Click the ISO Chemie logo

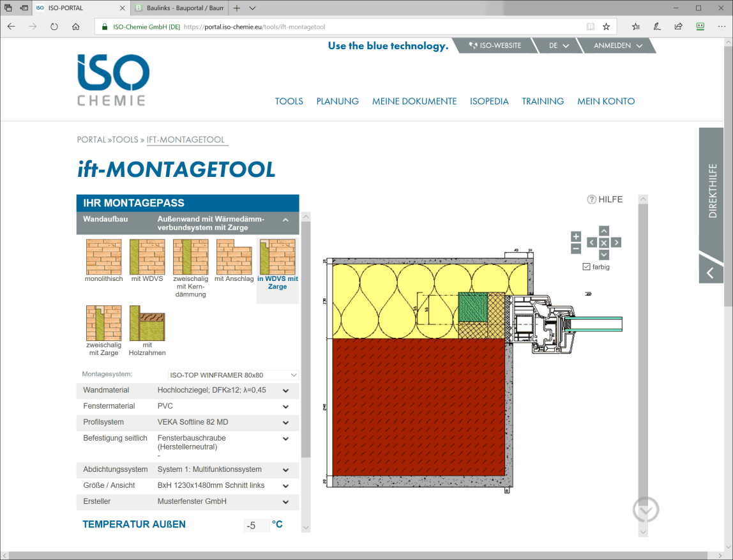[112, 79]
